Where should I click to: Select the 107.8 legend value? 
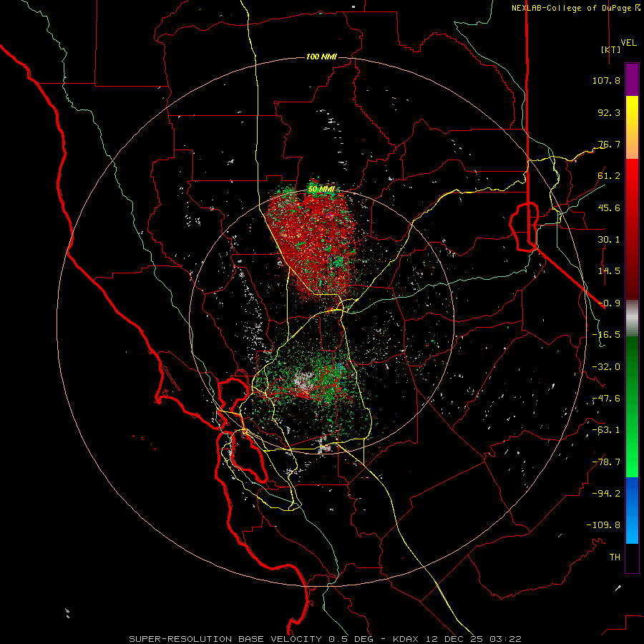[x=606, y=80]
